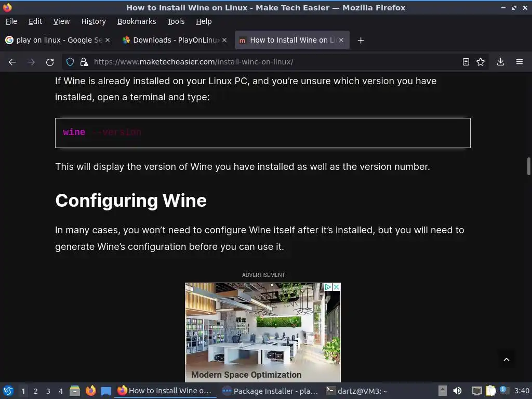Screen dimensions: 532x399
Task: Switch to workspace 1
Action: pos(23,391)
